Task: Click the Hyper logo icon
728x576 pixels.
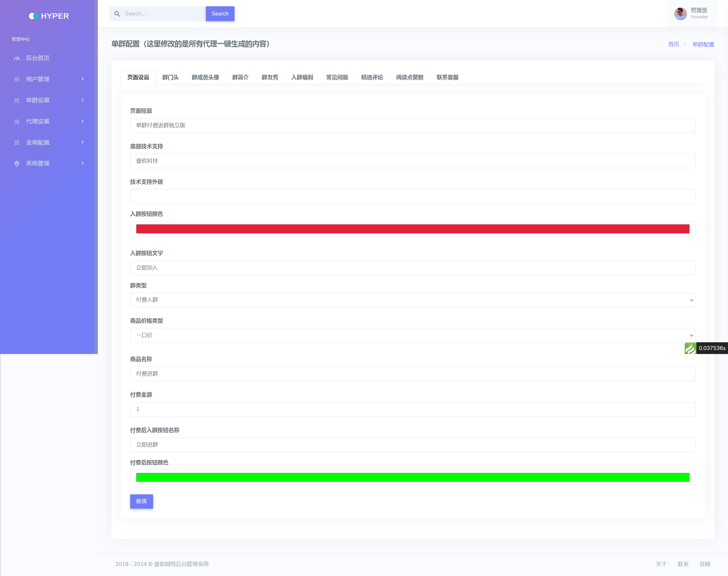Action: pos(34,16)
